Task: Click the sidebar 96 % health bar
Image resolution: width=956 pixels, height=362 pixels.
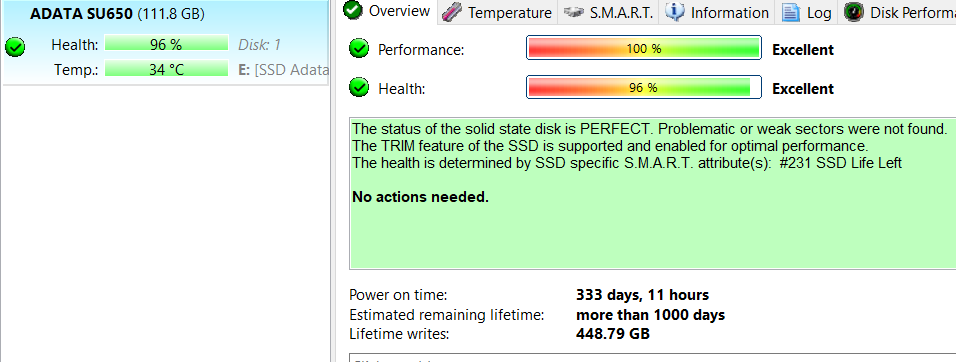Action: coord(166,44)
